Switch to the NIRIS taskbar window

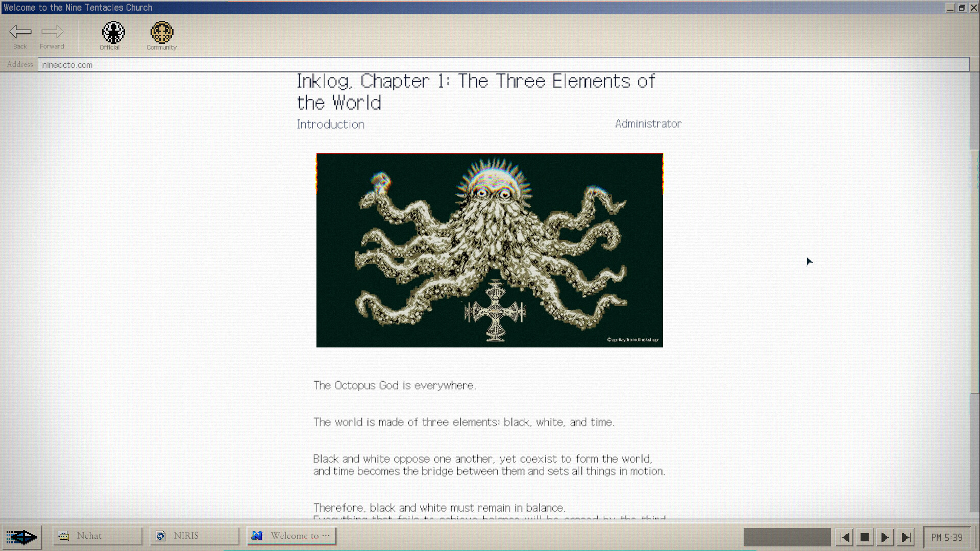point(194,536)
